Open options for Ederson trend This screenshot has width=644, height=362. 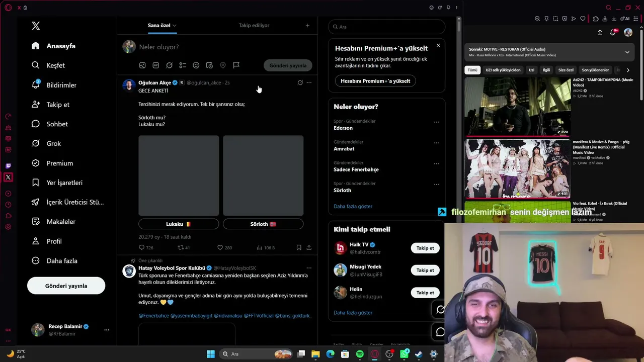pos(436,122)
